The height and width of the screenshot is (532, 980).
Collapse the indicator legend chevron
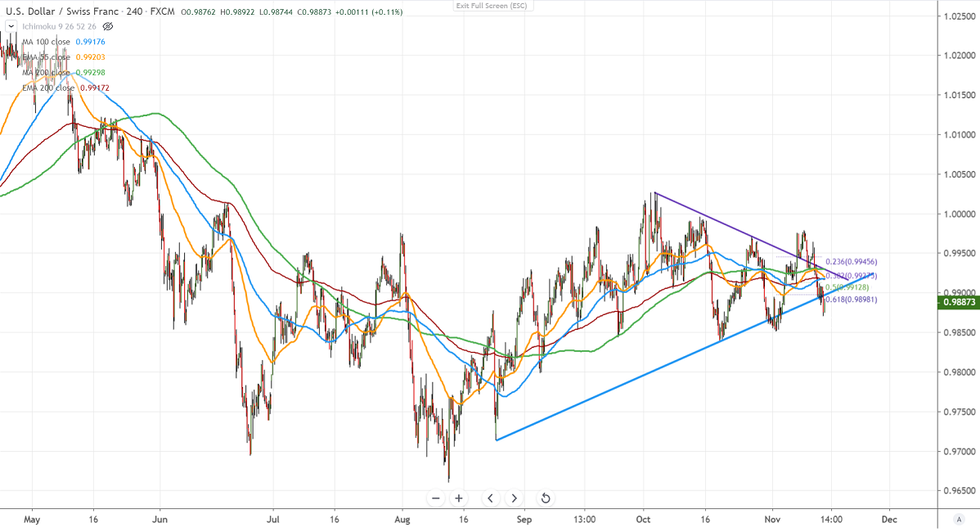(x=11, y=26)
